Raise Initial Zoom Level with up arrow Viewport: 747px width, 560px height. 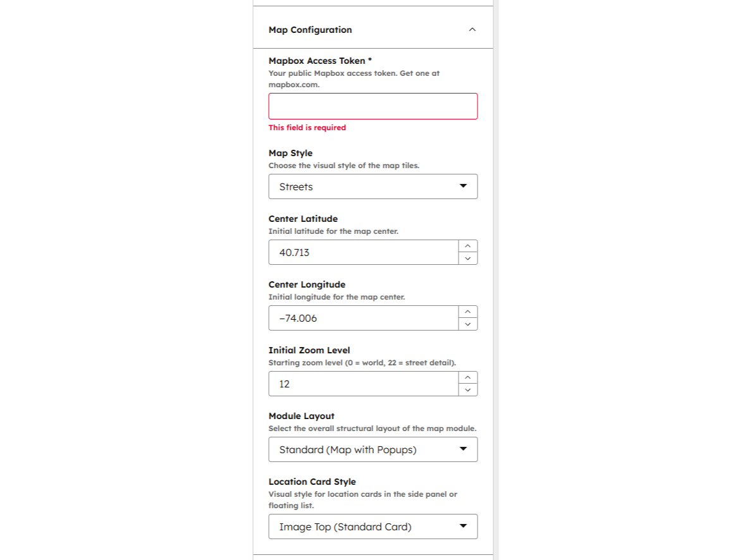click(x=467, y=377)
